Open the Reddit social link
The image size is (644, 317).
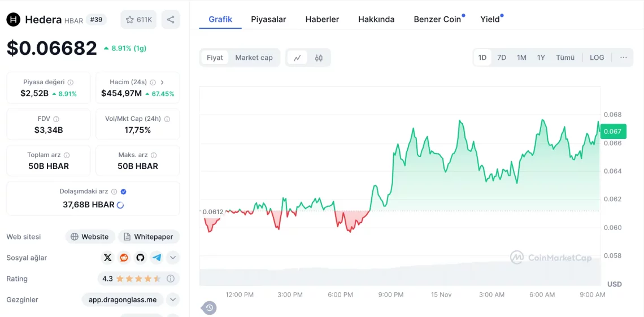click(124, 258)
